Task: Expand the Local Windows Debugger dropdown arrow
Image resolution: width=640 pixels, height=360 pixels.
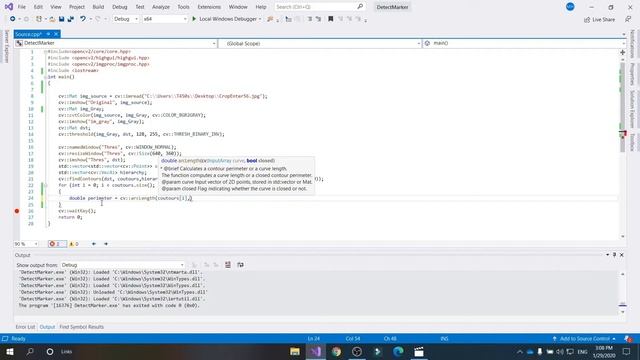Action: pos(260,19)
